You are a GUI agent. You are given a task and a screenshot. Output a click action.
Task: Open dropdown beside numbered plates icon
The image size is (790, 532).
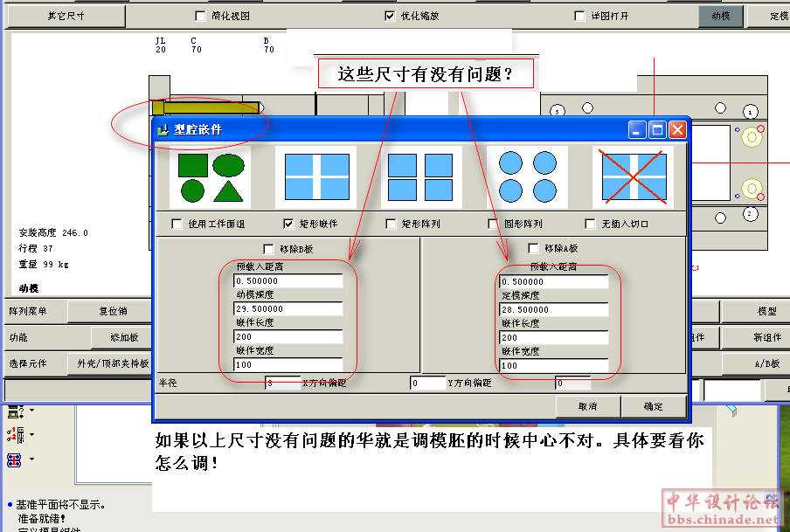(31, 434)
